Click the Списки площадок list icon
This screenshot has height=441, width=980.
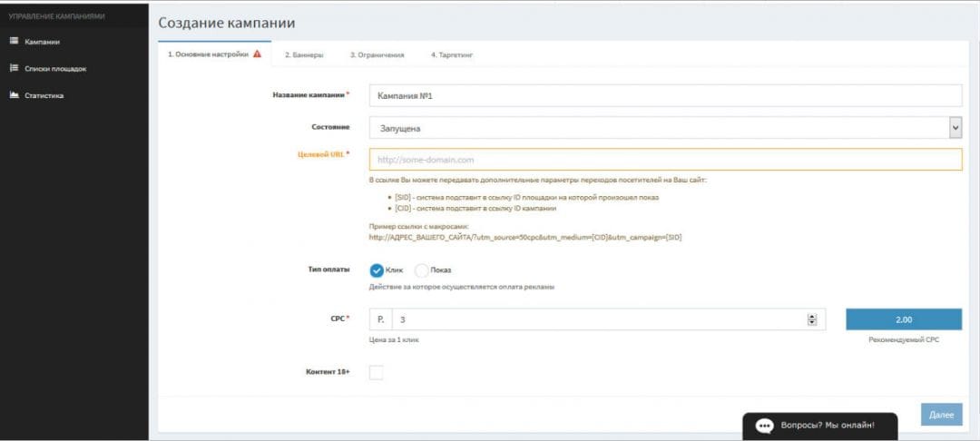tap(15, 68)
